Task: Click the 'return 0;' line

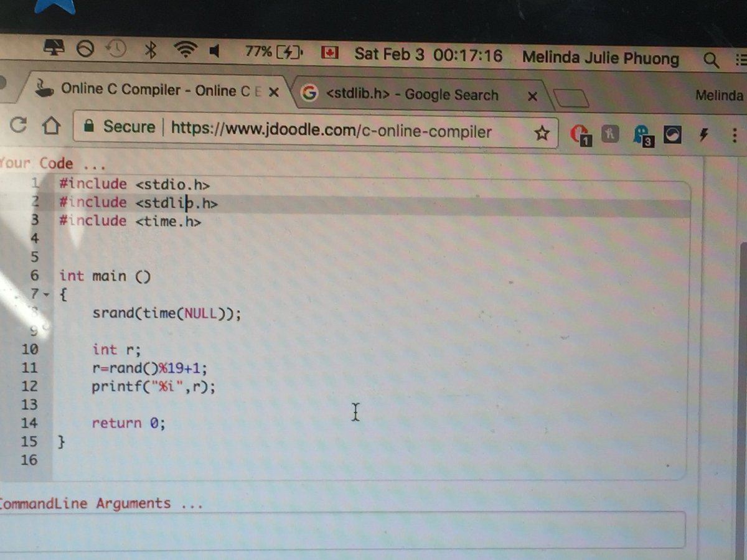Action: [x=129, y=423]
